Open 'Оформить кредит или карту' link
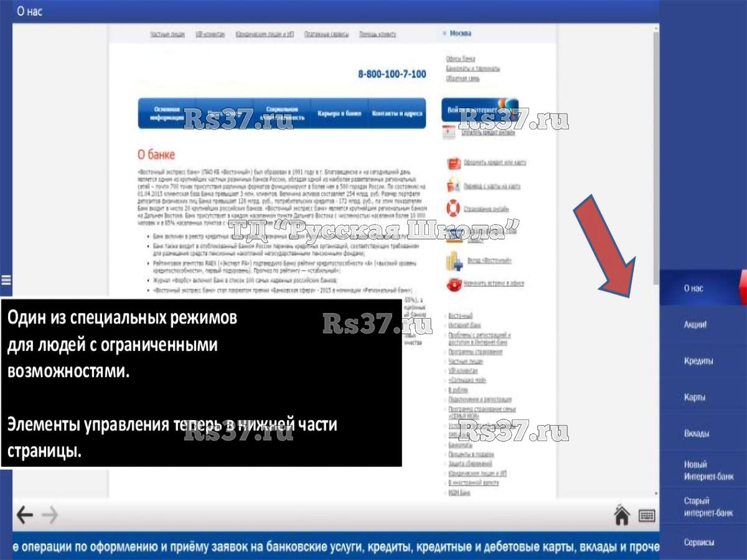The image size is (747, 560). (496, 162)
